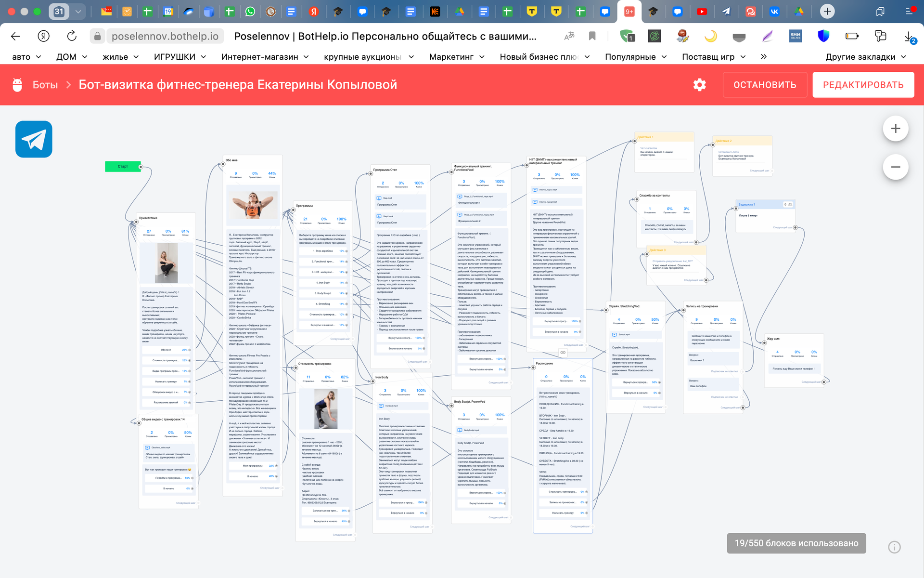The width and height of the screenshot is (924, 578).
Task: Open Другие закладки bookmarks folder
Action: pyautogui.click(x=866, y=57)
